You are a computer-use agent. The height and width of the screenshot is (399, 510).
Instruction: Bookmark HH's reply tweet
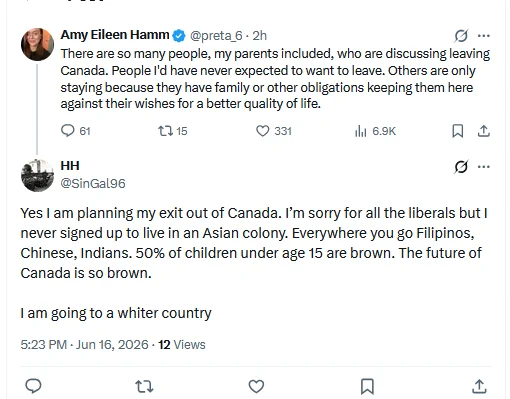pos(367,386)
